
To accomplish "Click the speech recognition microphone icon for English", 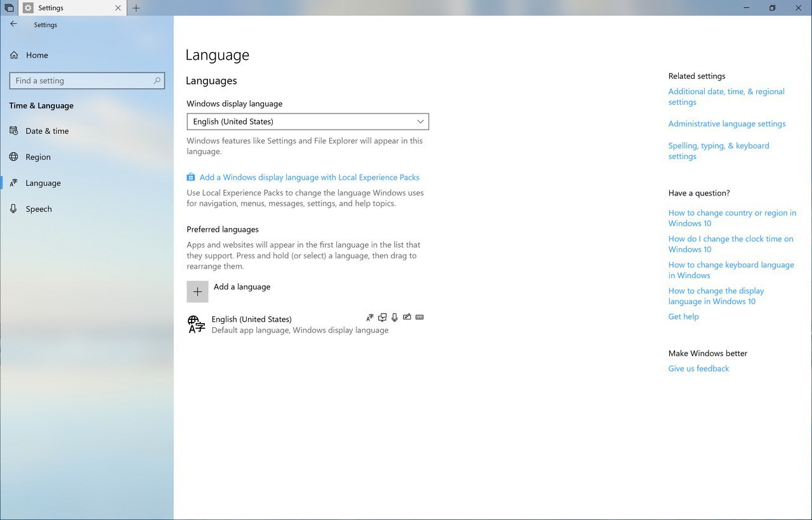I will pos(395,317).
